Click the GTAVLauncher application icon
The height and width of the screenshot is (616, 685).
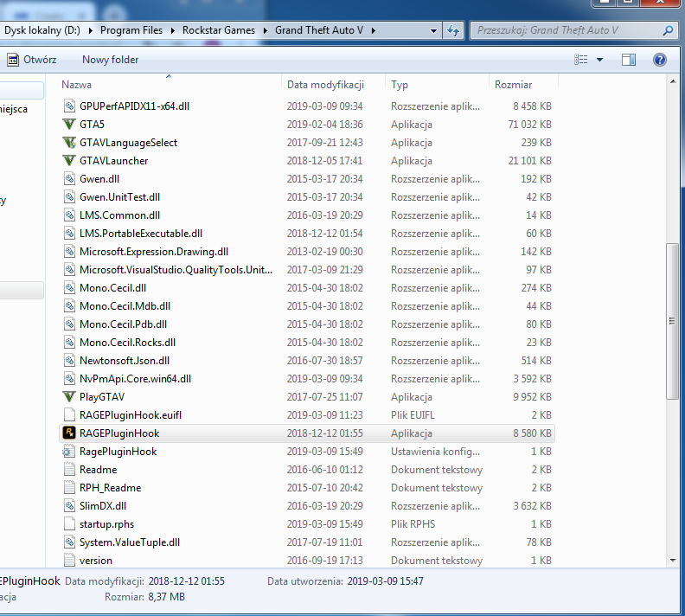click(69, 161)
